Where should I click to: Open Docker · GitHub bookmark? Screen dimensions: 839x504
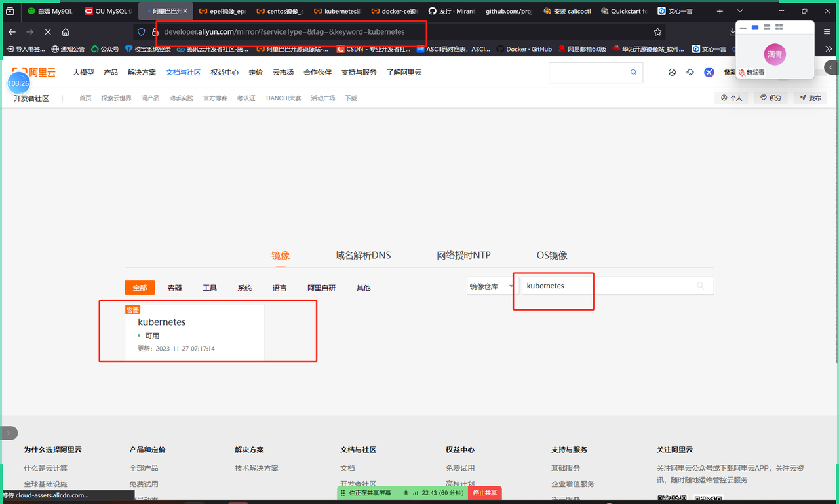click(524, 49)
